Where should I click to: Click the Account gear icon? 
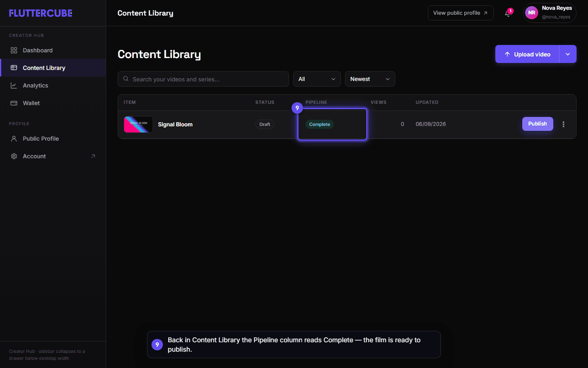pyautogui.click(x=14, y=156)
